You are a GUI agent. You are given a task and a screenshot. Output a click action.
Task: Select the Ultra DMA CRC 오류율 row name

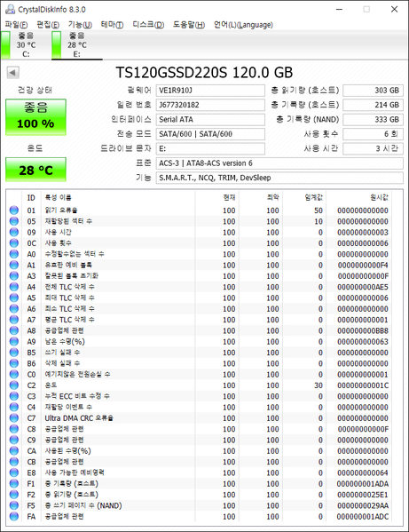(x=79, y=418)
